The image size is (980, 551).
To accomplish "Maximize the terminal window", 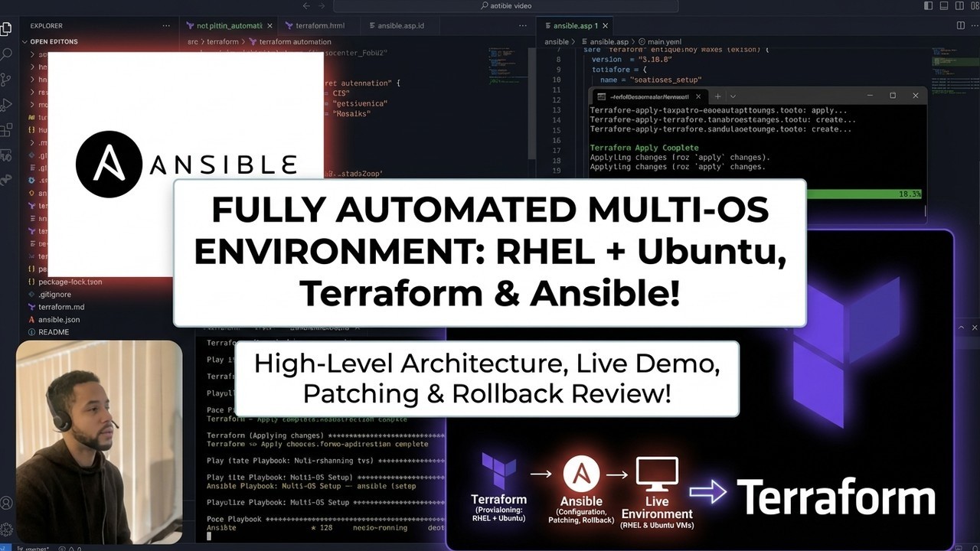I will point(893,96).
